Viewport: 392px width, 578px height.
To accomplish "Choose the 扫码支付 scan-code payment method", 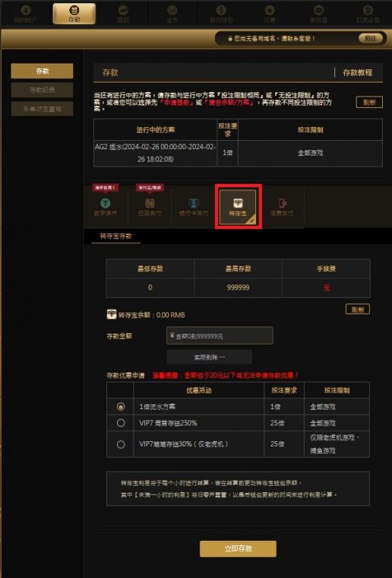I will click(150, 206).
